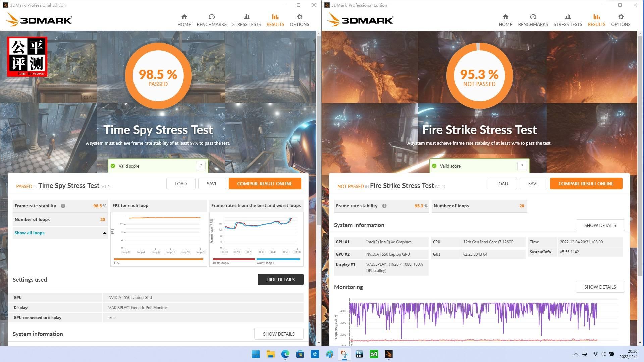Click COMPARE RESULT ONLINE for Fire Strike
644x362 pixels.
click(586, 184)
